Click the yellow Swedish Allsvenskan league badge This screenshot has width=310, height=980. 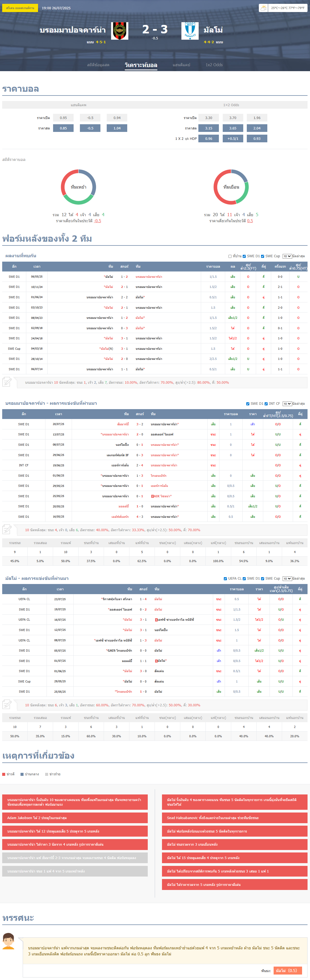coord(20,8)
